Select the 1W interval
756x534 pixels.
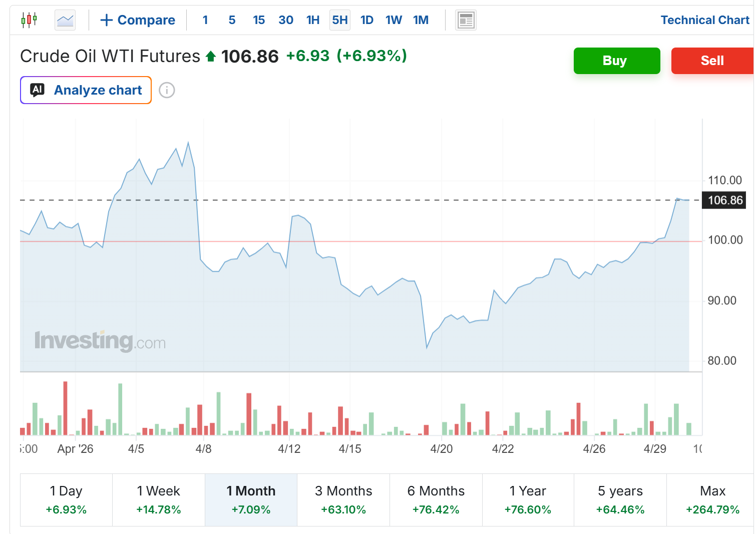click(x=394, y=20)
